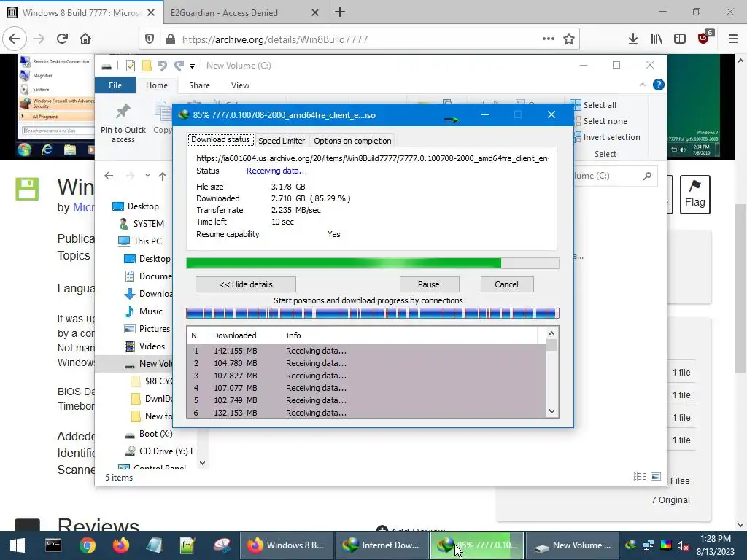Switch to E2Guardian Access Denied tab
Viewport: 747px width, 560px height.
(245, 13)
